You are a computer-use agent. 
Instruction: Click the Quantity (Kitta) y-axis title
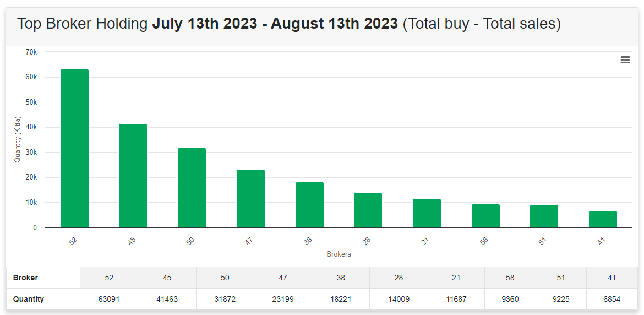click(17, 140)
